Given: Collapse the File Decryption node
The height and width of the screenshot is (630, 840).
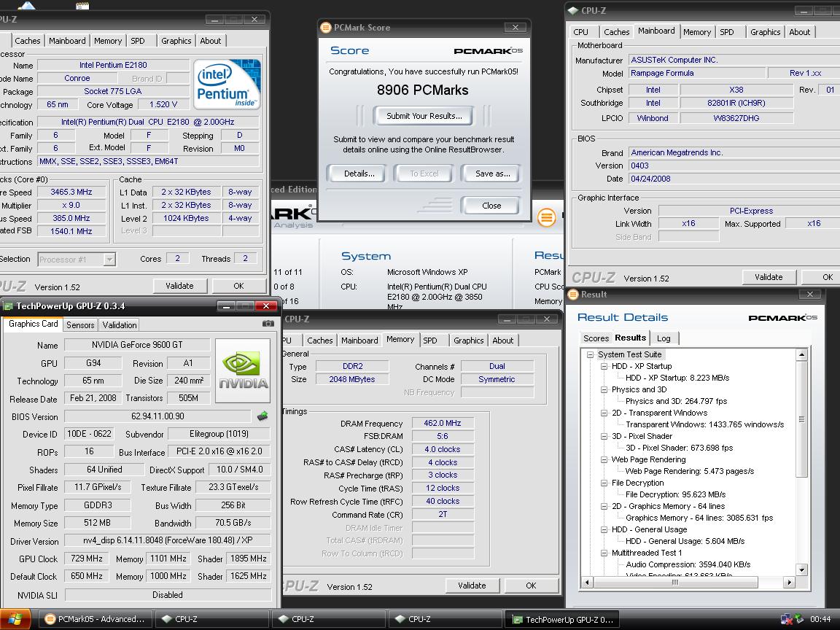Looking at the screenshot, I should point(604,483).
